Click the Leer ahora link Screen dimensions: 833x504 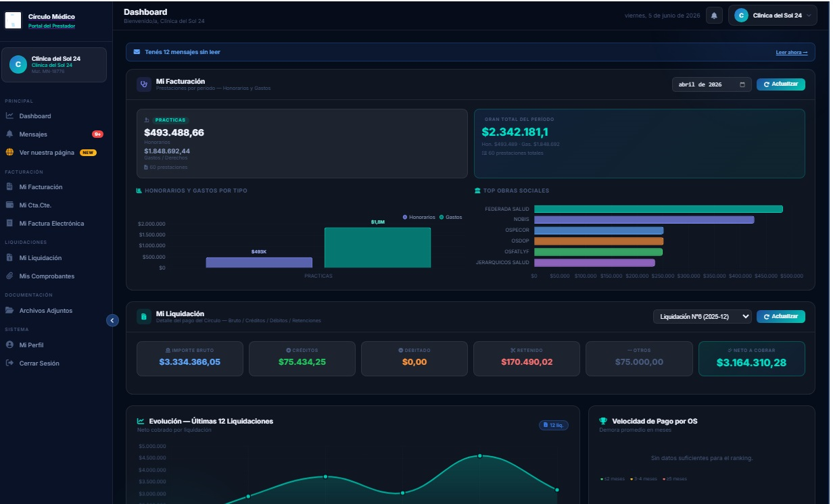792,52
